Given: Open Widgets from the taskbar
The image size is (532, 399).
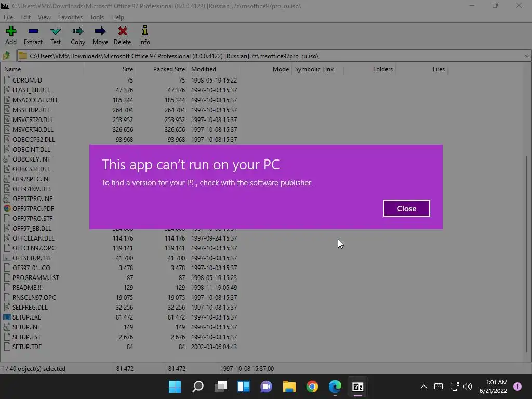Looking at the screenshot, I should pos(244,387).
